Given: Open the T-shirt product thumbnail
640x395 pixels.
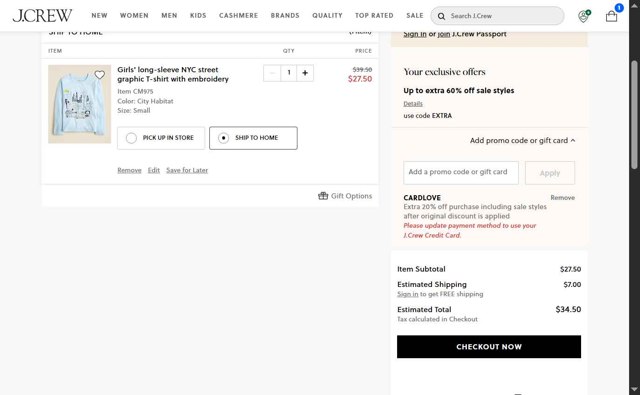Looking at the screenshot, I should [80, 104].
